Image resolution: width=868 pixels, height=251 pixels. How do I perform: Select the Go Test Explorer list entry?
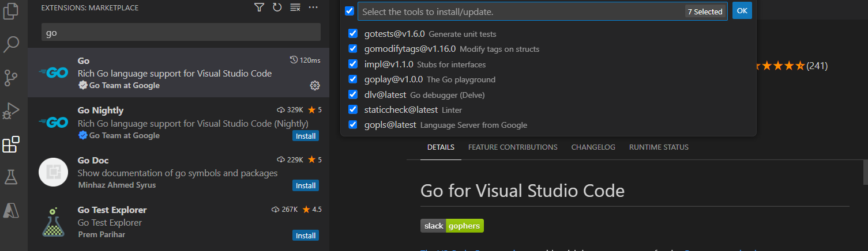[178, 222]
